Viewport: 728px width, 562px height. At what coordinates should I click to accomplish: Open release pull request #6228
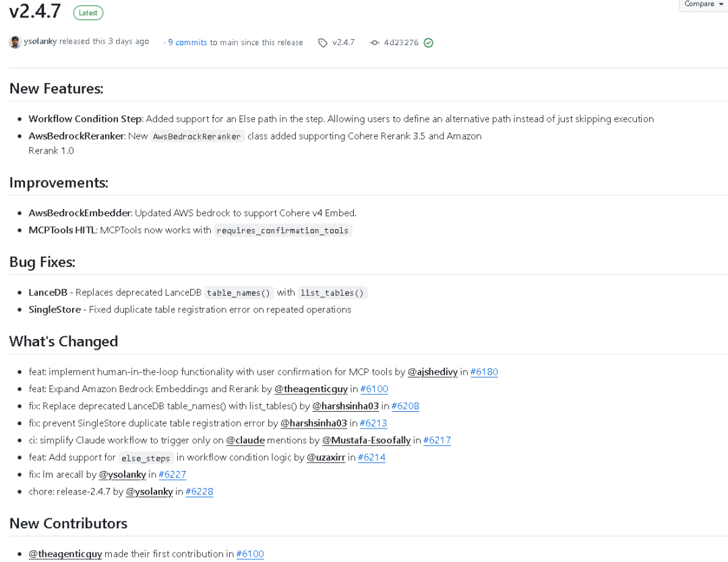[199, 492]
